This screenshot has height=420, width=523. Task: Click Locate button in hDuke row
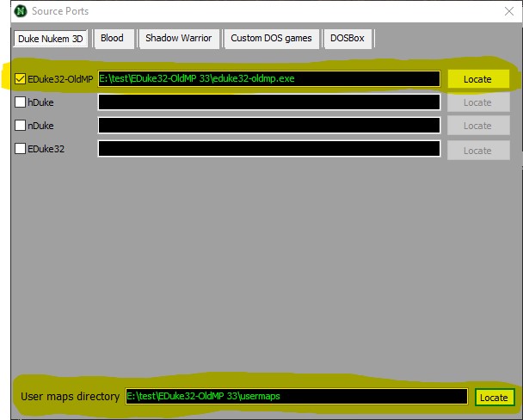point(478,102)
